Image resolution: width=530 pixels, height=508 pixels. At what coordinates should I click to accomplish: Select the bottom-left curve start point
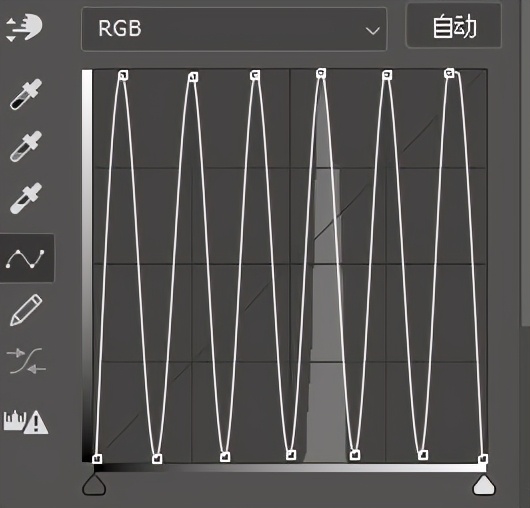click(97, 458)
